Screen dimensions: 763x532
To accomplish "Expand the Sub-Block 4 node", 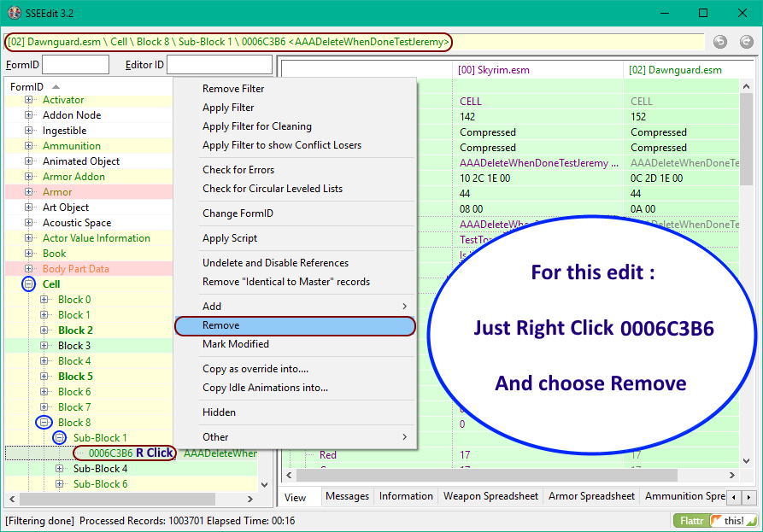I will (x=59, y=469).
